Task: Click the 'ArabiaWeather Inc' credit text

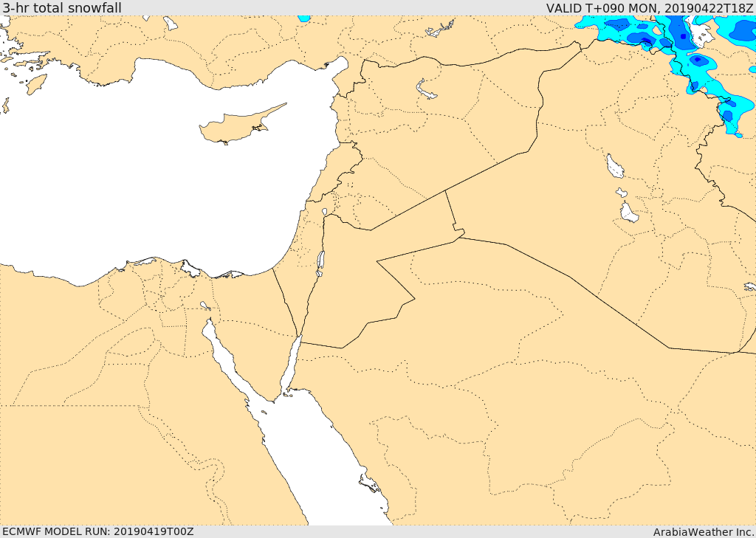Action: (703, 532)
